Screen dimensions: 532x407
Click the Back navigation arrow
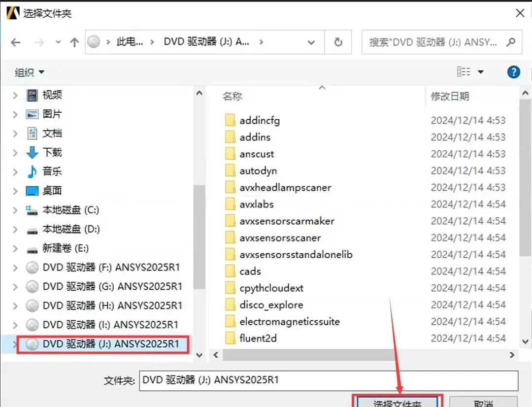[x=16, y=42]
